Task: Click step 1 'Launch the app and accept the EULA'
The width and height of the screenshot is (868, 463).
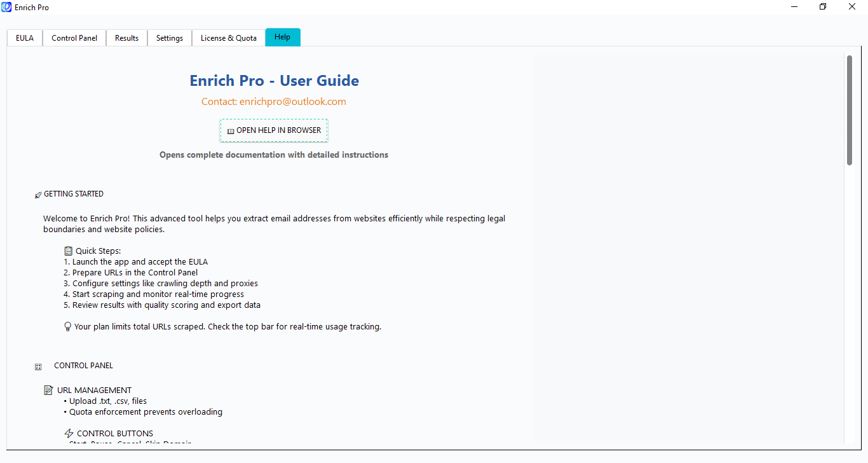Action: (136, 262)
